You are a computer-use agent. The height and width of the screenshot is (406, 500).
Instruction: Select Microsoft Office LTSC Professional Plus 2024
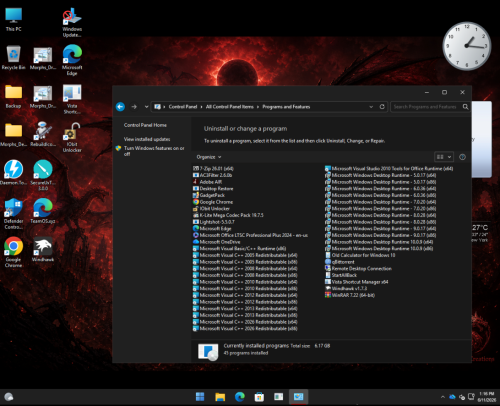click(x=250, y=235)
